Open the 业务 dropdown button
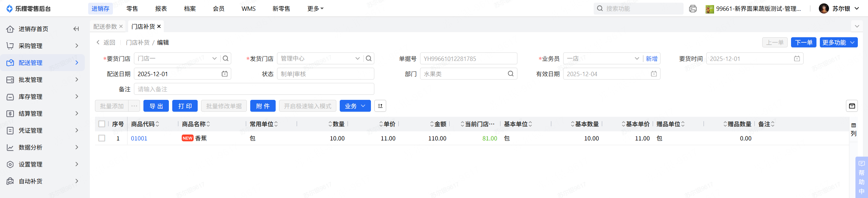This screenshot has width=868, height=198. (x=355, y=106)
